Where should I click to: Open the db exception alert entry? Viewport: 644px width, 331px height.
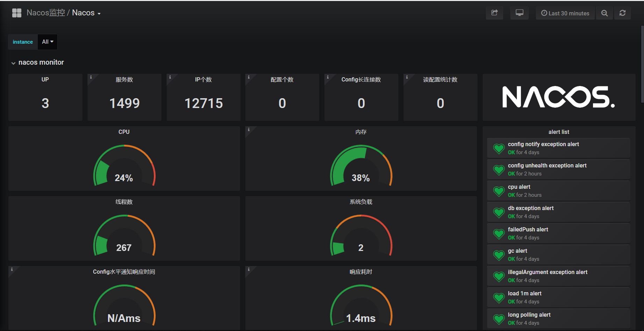[x=559, y=212]
